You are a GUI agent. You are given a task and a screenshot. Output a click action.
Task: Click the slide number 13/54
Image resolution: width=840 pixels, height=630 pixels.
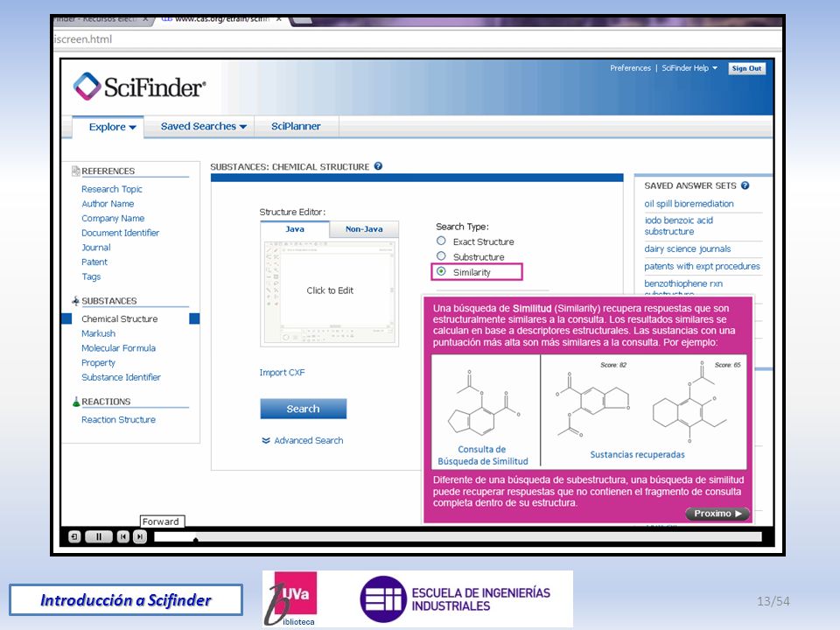(773, 601)
